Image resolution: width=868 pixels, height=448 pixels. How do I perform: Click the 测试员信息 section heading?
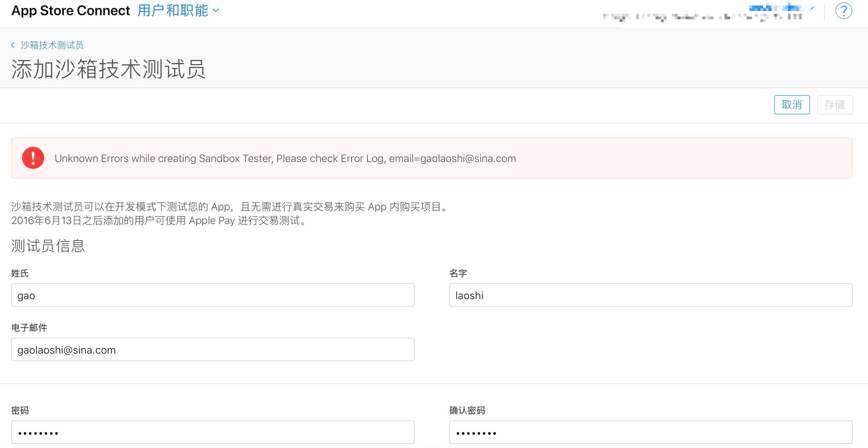pos(48,246)
